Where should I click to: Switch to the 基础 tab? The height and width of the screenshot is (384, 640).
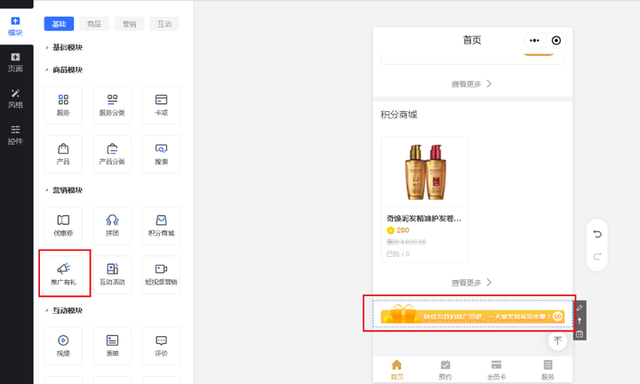[59, 24]
